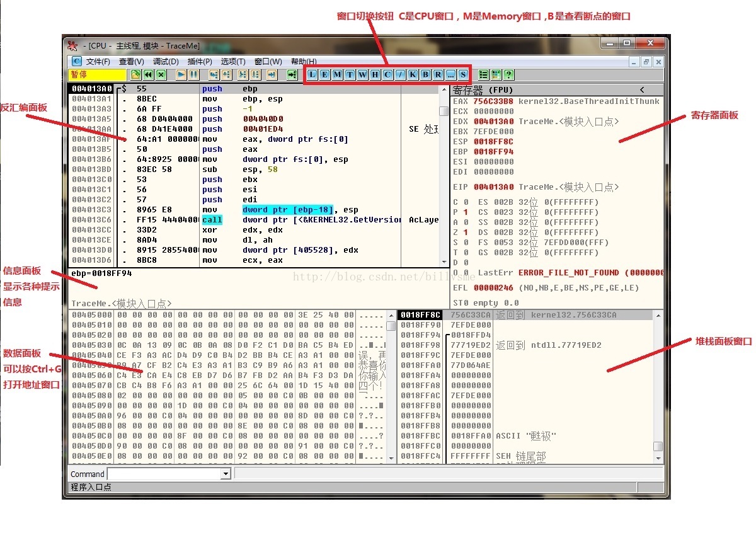
Task: Click the Step into toolbar icon
Action: (214, 74)
